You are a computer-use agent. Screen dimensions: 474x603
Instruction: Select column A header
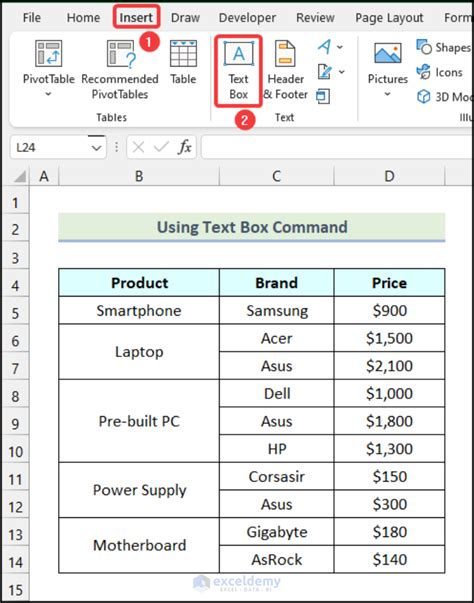(44, 176)
